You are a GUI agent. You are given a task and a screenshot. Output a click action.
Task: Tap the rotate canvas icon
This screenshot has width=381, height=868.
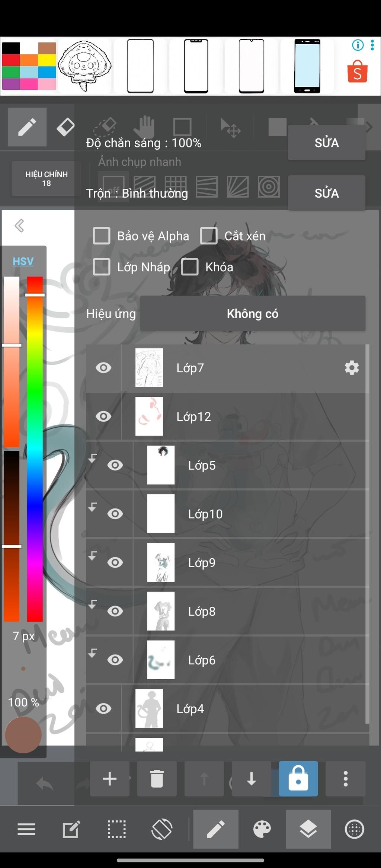tap(162, 829)
